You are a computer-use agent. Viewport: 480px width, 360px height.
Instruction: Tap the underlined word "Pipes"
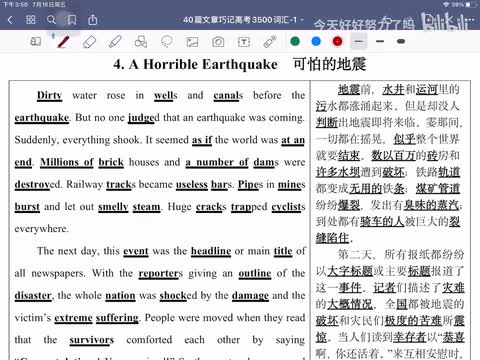click(250, 184)
